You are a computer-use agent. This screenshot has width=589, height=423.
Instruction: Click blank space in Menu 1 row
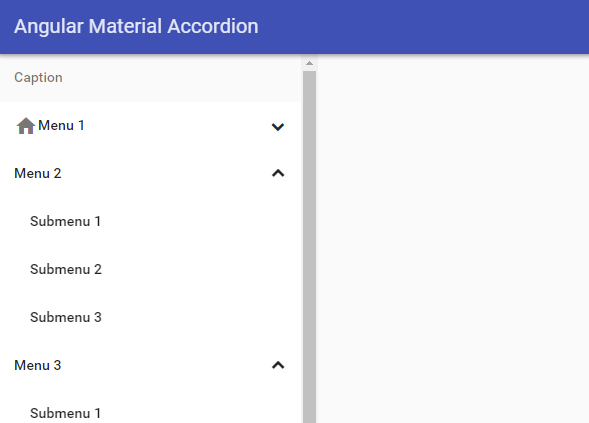click(177, 126)
